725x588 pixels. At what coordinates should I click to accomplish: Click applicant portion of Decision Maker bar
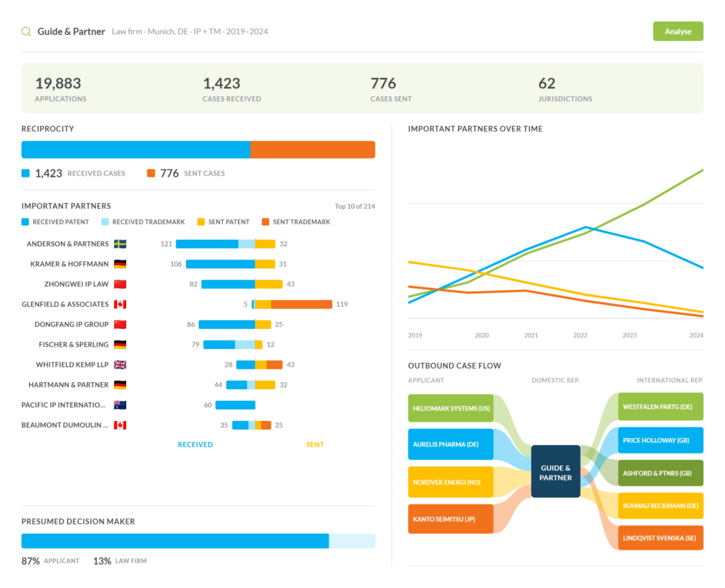176,541
